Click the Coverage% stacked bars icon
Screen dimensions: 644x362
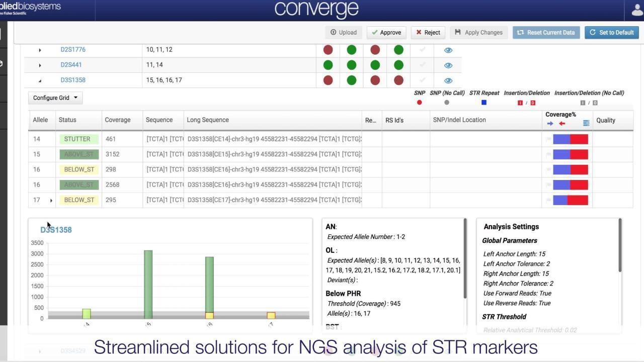pyautogui.click(x=586, y=123)
